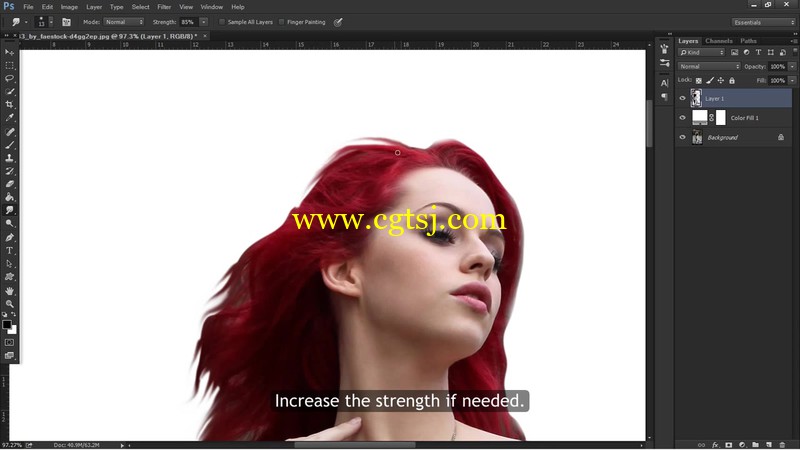This screenshot has width=800, height=450.
Task: Select the Zoom tool
Action: [x=9, y=304]
